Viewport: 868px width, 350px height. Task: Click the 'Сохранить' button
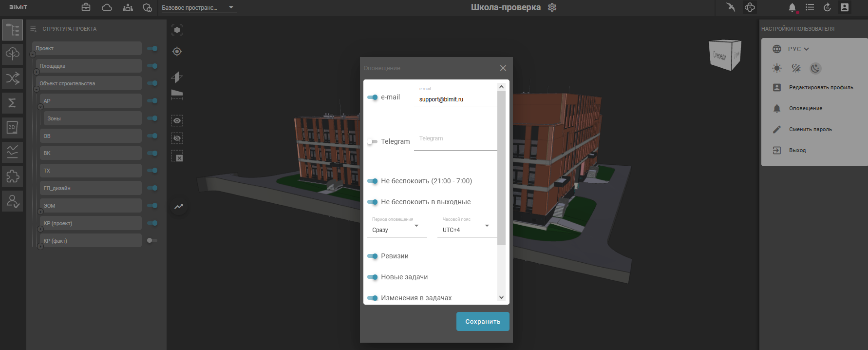pyautogui.click(x=482, y=322)
